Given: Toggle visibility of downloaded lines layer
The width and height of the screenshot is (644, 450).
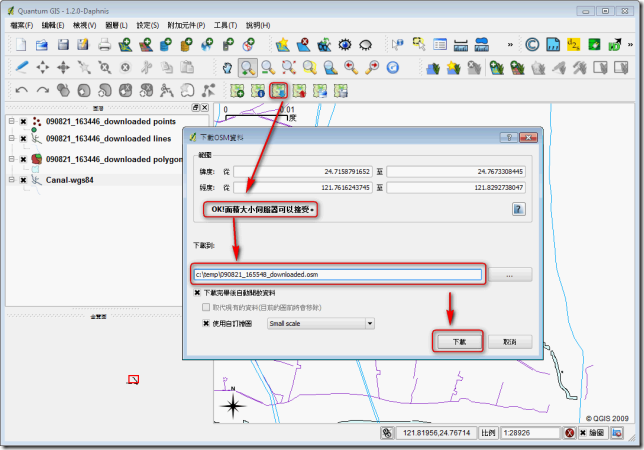Looking at the screenshot, I should point(23,139).
